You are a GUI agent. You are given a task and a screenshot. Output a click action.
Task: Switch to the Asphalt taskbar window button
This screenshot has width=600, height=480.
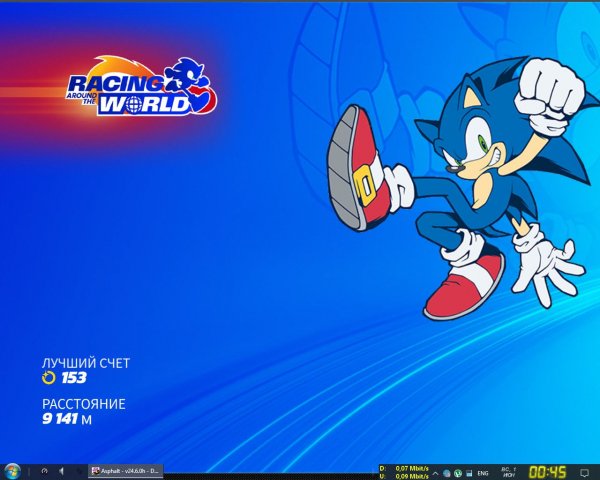tap(126, 471)
